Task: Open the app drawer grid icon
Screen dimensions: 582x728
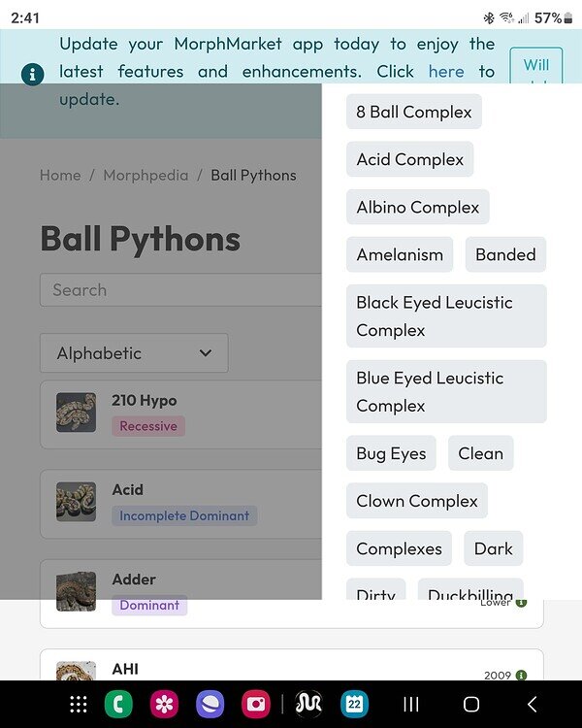Action: [x=79, y=705]
